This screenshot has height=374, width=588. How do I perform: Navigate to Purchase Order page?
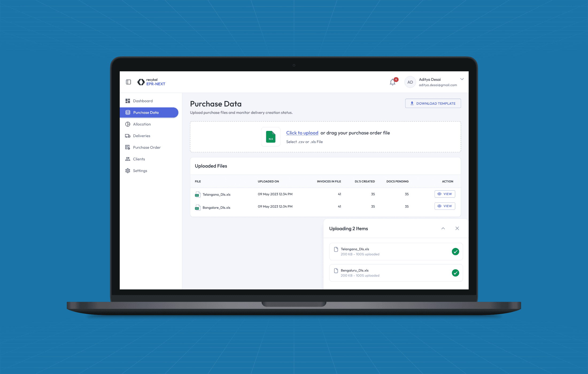[146, 147]
